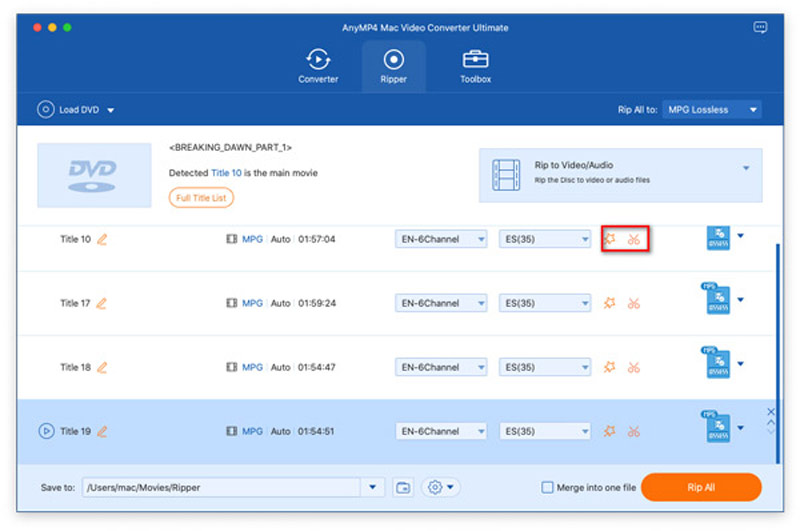Open the ES(35) subtitle dropdown for Title 18

544,367
